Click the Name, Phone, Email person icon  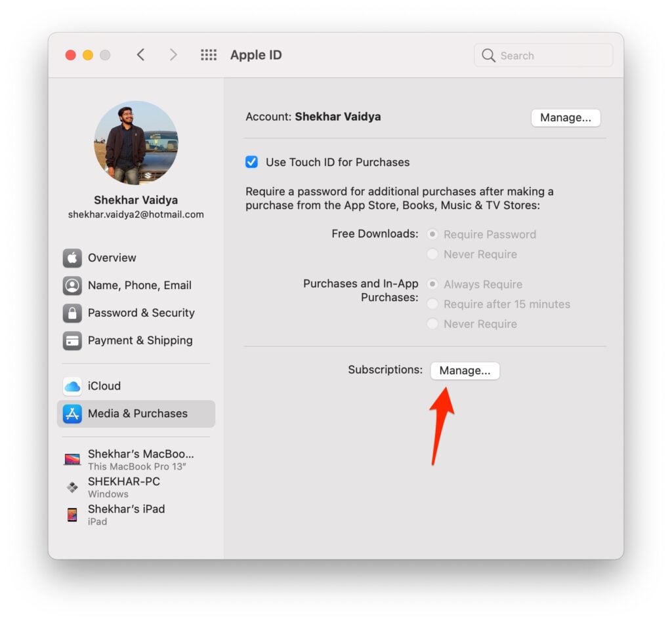pyautogui.click(x=72, y=285)
